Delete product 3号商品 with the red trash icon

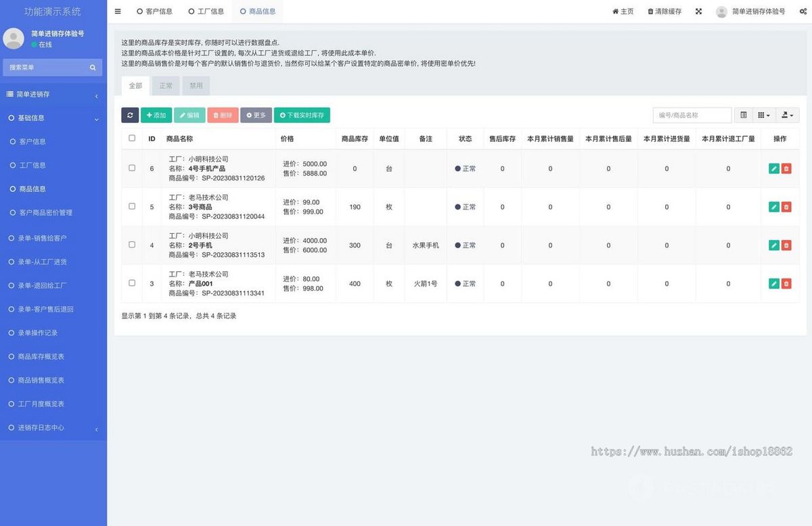(786, 207)
